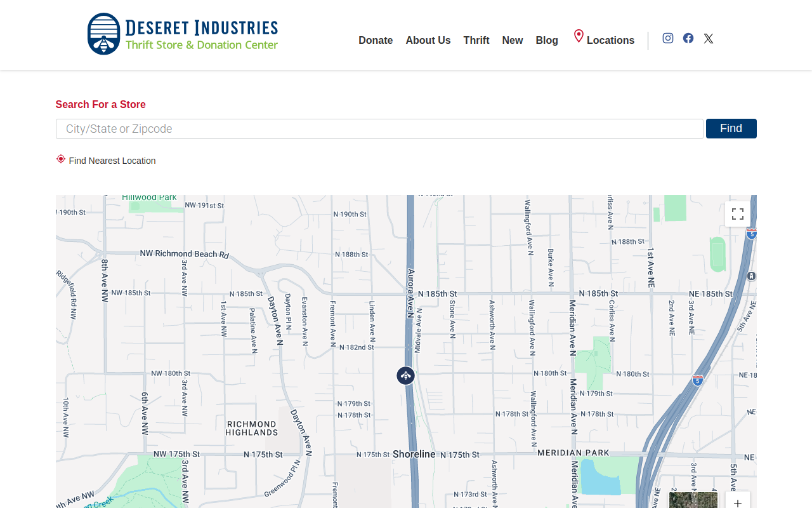Click the NW Richmond Beach Rd label
Image resolution: width=812 pixels, height=508 pixels.
pyautogui.click(x=185, y=254)
